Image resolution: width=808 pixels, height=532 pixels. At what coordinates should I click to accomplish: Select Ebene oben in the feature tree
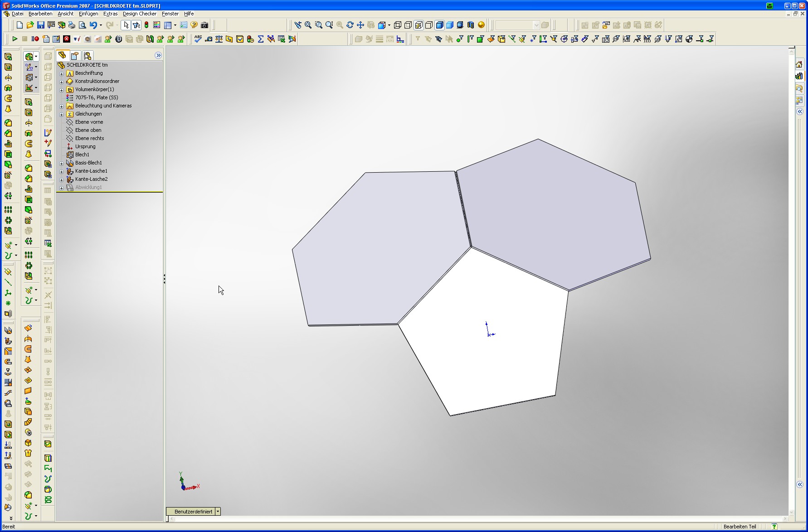(88, 130)
